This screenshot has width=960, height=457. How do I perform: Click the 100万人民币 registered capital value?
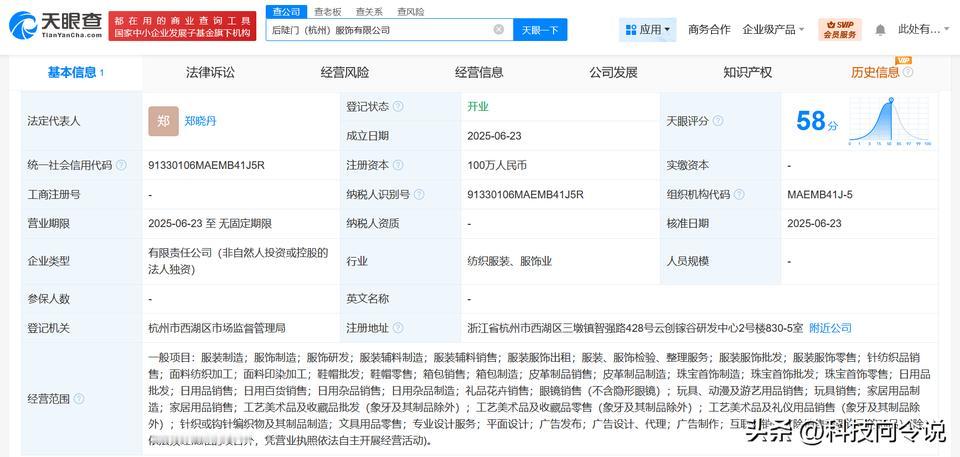[497, 165]
